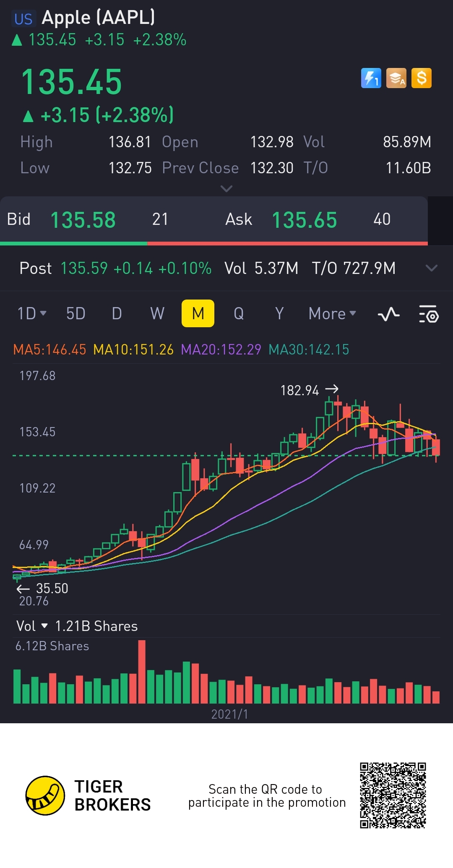Expand the quote details chevron
This screenshot has width=453, height=868.
[226, 189]
